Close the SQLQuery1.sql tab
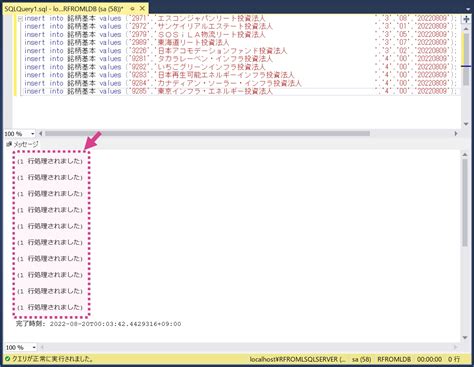This screenshot has width=474, height=367. coord(142,8)
